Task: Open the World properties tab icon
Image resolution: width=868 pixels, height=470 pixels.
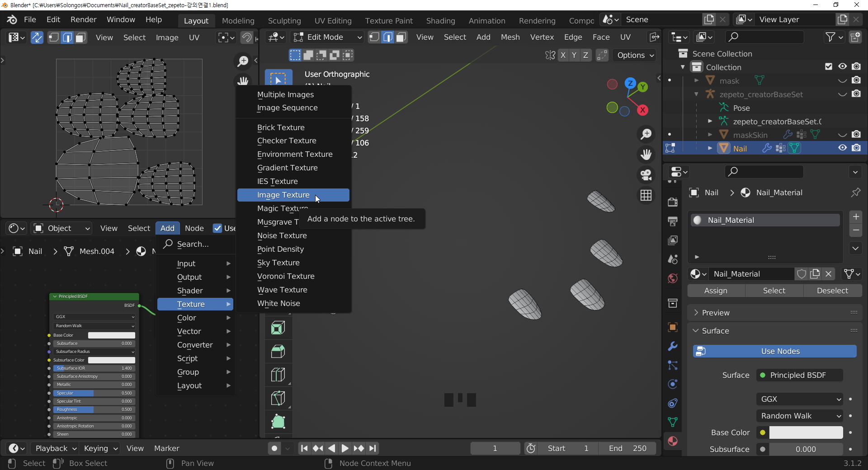Action: [673, 278]
